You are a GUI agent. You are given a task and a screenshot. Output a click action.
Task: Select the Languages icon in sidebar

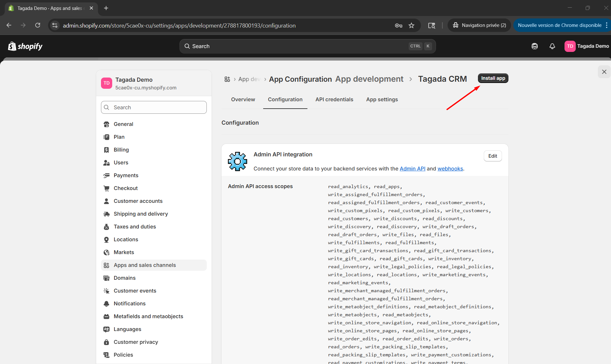[x=106, y=329]
